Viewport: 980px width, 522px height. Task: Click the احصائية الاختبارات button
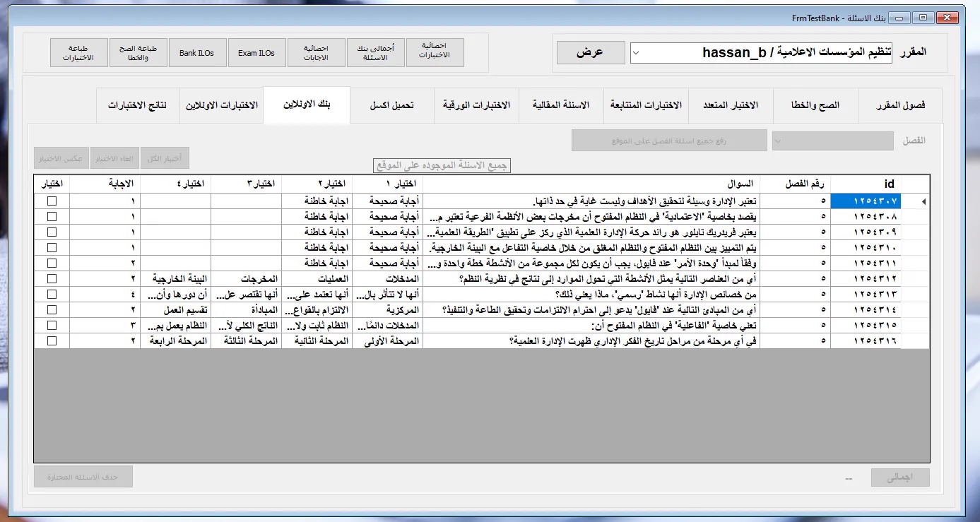[x=435, y=52]
